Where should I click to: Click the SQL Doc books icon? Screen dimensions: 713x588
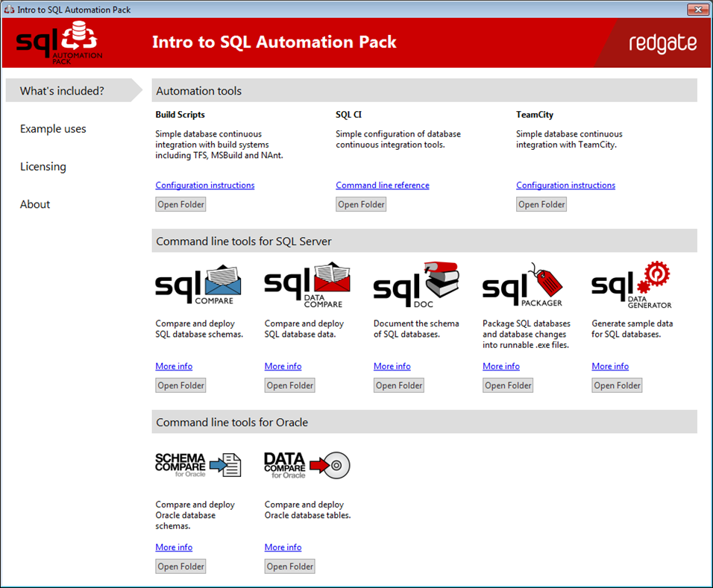[416, 283]
